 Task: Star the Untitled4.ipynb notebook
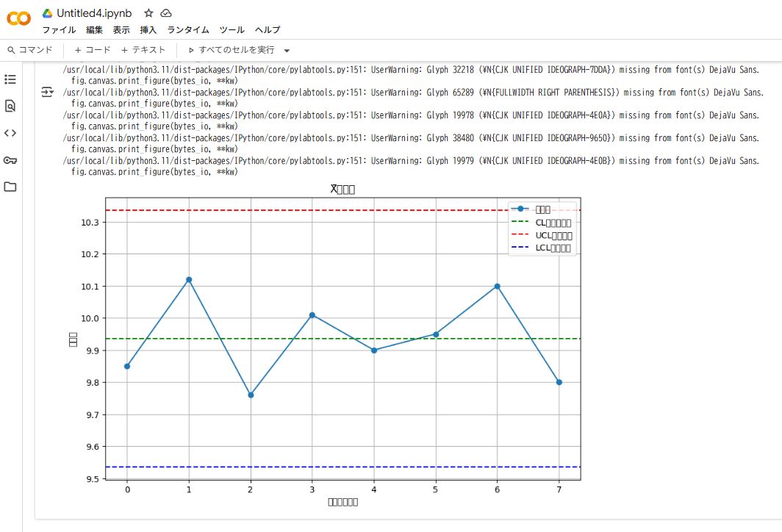click(x=148, y=13)
